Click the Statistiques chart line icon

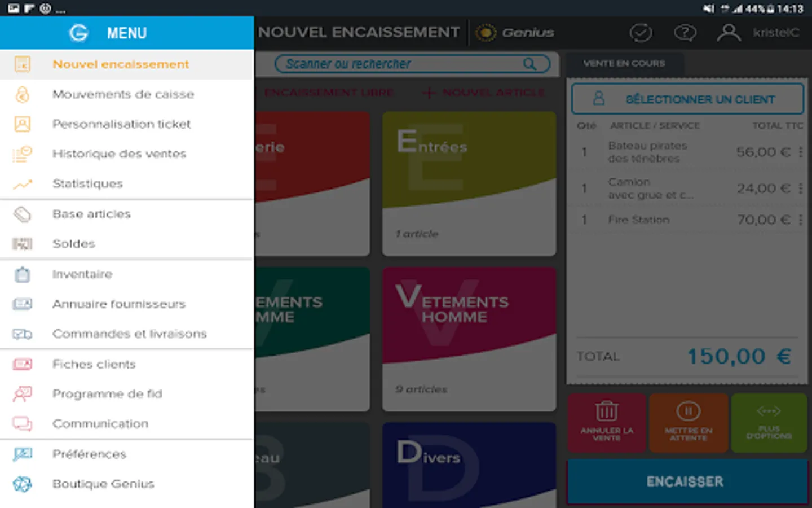[x=22, y=184]
